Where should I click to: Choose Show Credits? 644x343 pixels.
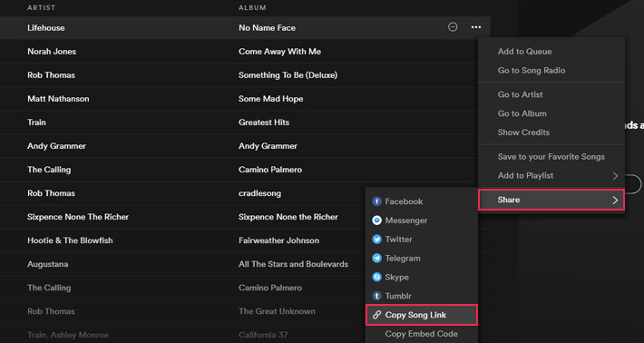523,132
